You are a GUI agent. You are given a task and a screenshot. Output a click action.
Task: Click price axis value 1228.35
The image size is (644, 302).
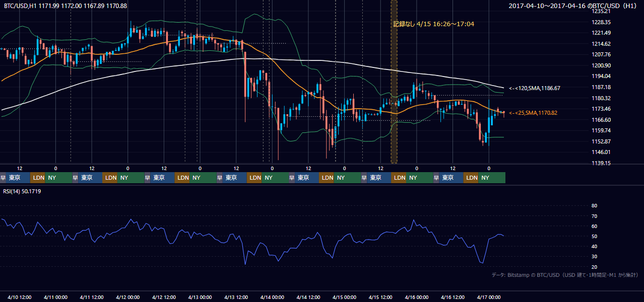tap(601, 22)
